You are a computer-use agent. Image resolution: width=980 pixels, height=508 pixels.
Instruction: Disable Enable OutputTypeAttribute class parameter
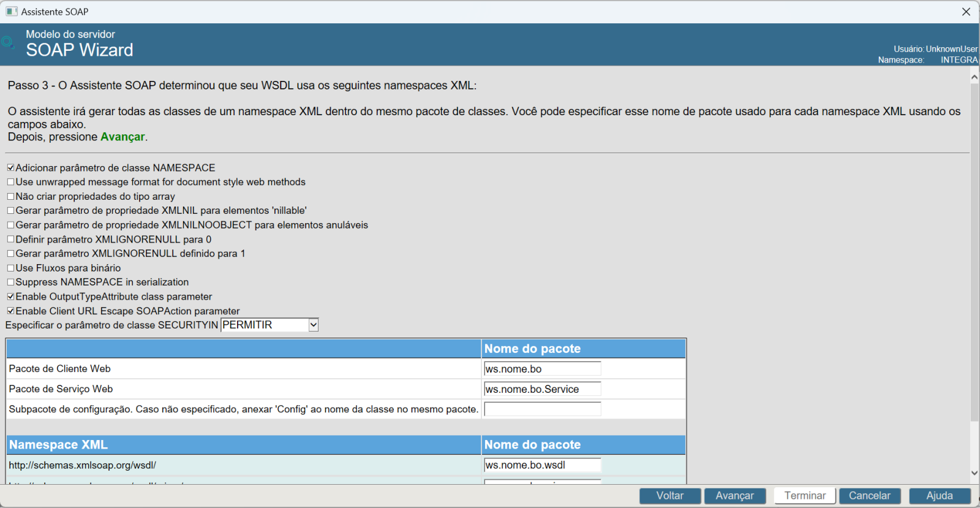[x=10, y=297]
